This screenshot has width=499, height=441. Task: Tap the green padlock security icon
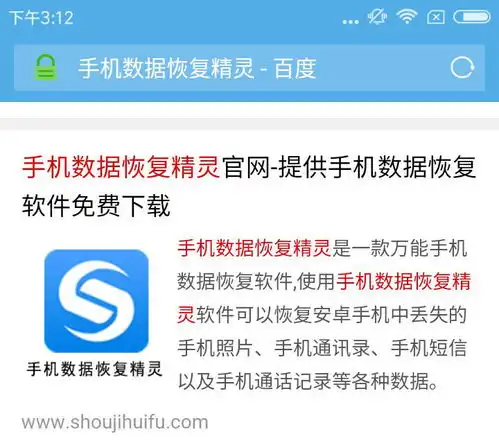pos(45,67)
